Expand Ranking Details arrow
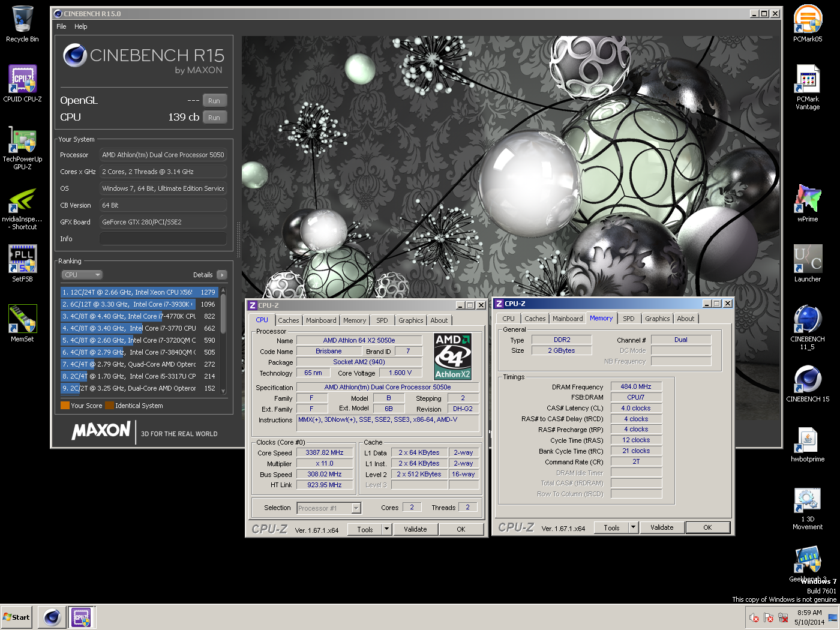The width and height of the screenshot is (840, 630). pyautogui.click(x=222, y=275)
